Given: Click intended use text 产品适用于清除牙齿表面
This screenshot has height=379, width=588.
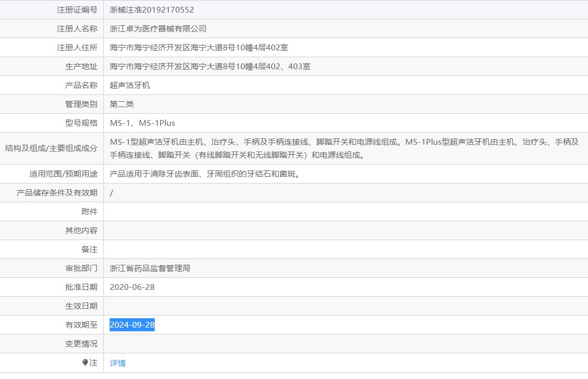Looking at the screenshot, I should pyautogui.click(x=206, y=174).
